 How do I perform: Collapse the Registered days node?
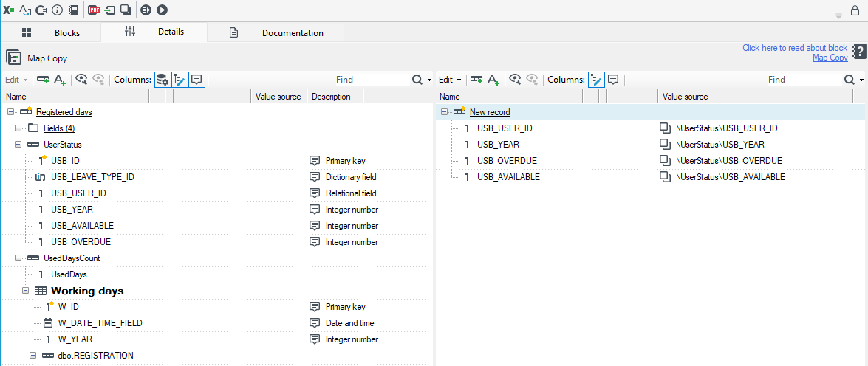tap(10, 112)
